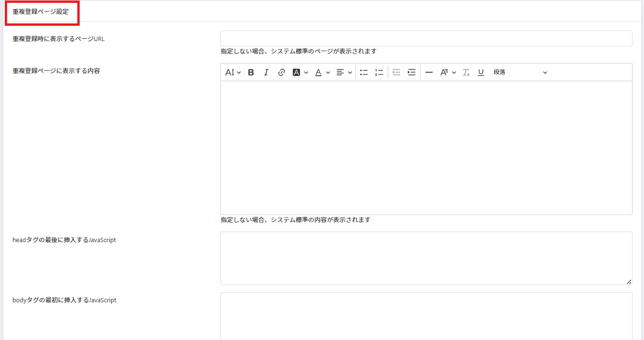
Task: Insert a numbered list
Action: pyautogui.click(x=379, y=73)
